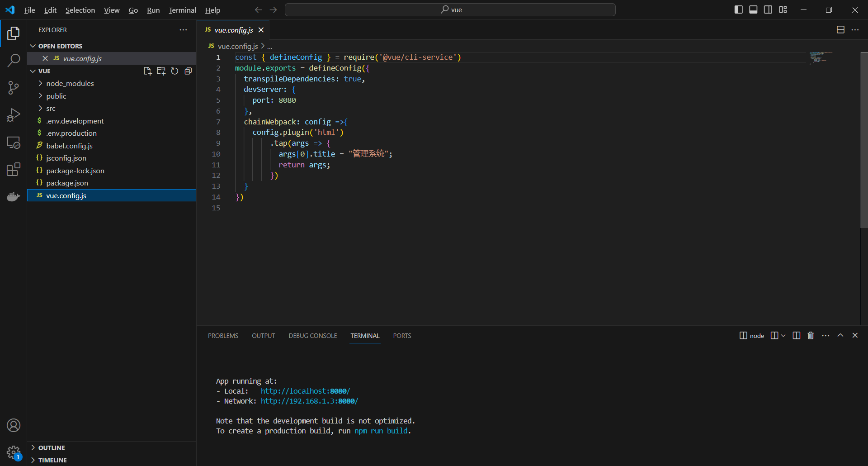Open the File menu
868x466 pixels.
(30, 10)
